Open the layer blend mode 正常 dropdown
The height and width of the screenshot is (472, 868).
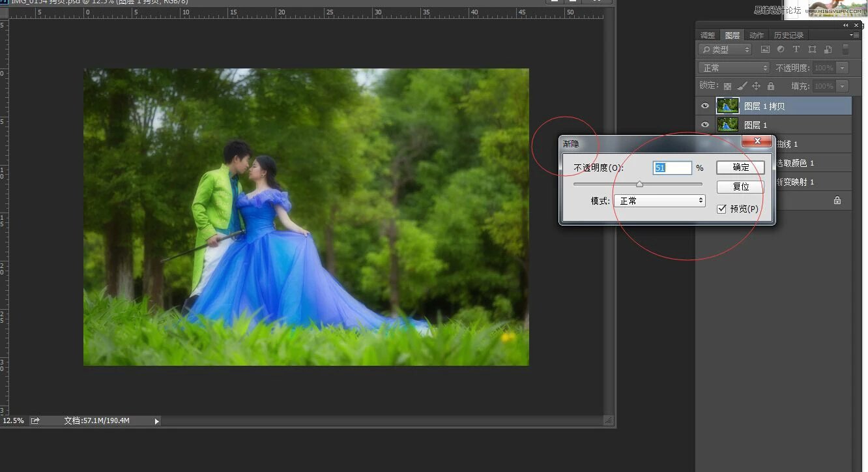pyautogui.click(x=734, y=68)
